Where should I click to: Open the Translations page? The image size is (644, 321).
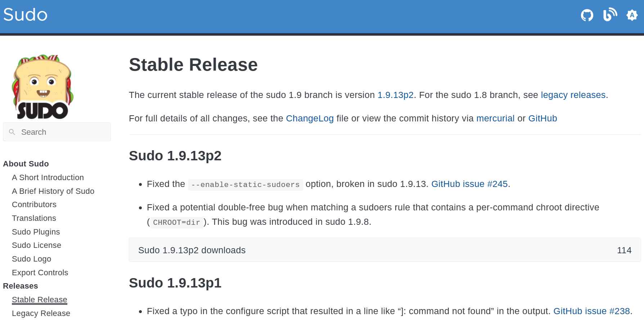(x=34, y=218)
